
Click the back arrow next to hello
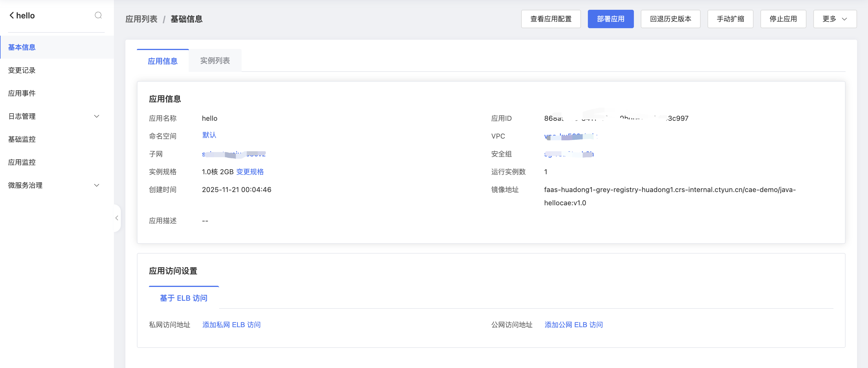(x=12, y=16)
